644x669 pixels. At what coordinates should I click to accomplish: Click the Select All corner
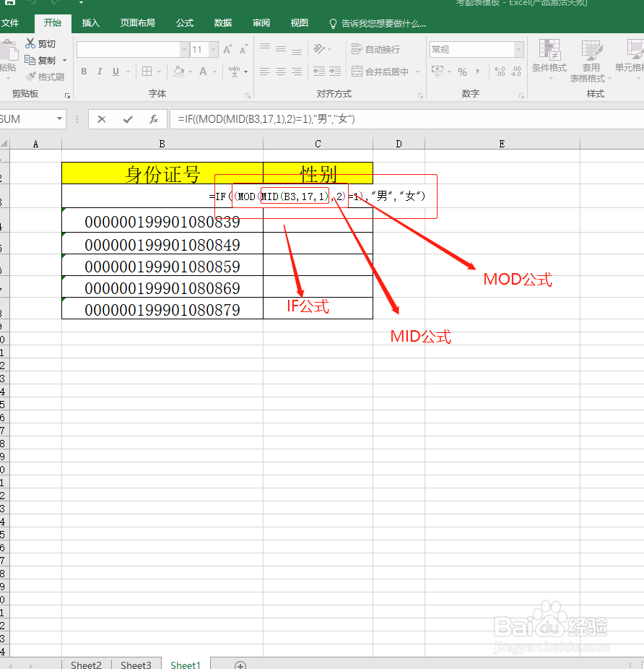(x=4, y=144)
